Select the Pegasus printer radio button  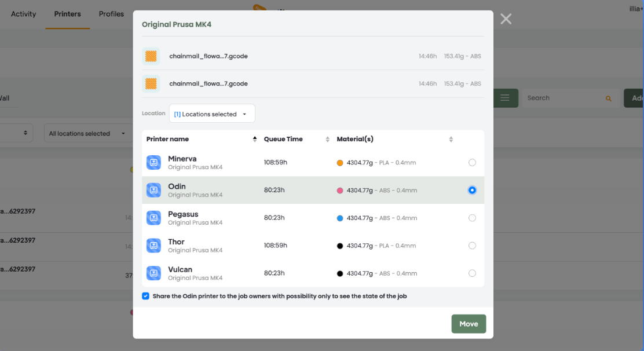[472, 218]
